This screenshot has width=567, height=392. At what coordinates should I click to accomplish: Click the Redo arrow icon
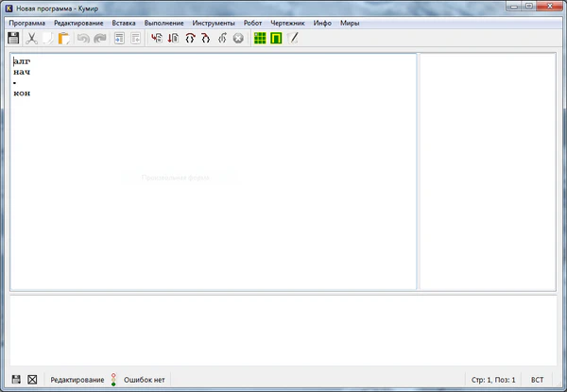tap(99, 39)
